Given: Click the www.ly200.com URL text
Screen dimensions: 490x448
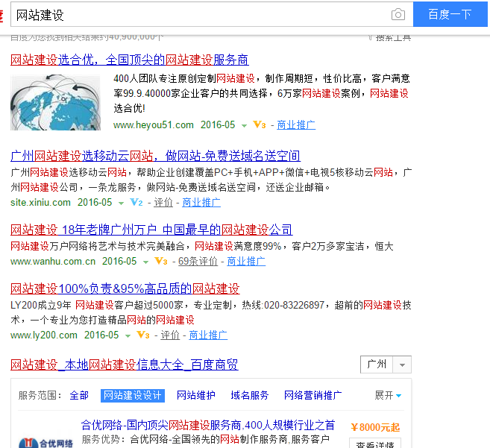Looking at the screenshot, I should coord(44,335).
